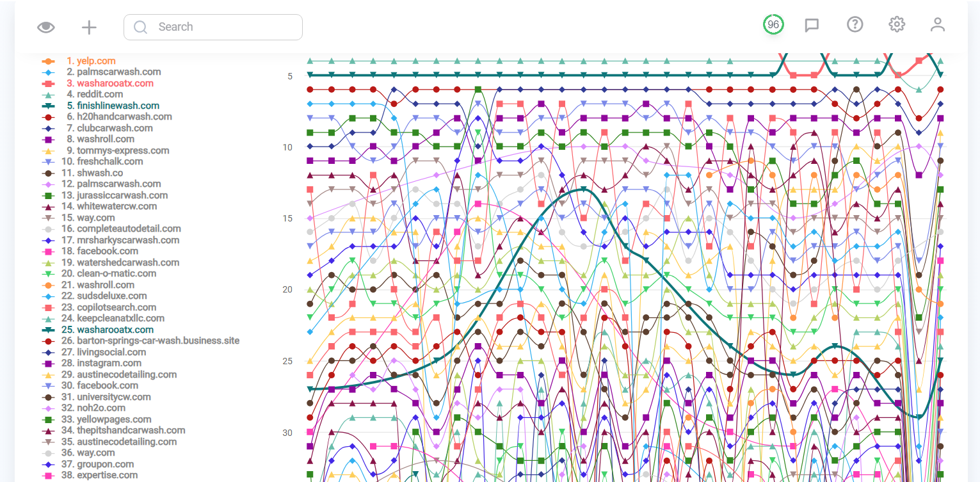The height and width of the screenshot is (482, 980).
Task: Click the eye visibility icon in the top bar
Action: [46, 27]
